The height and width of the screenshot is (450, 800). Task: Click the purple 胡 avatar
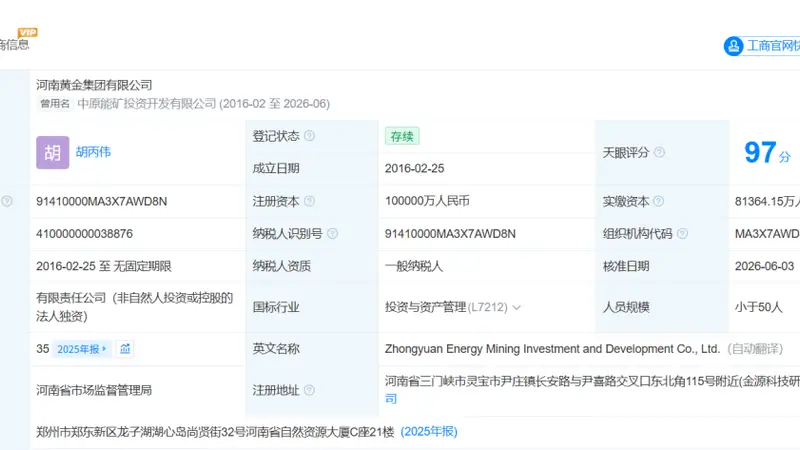[x=53, y=152]
